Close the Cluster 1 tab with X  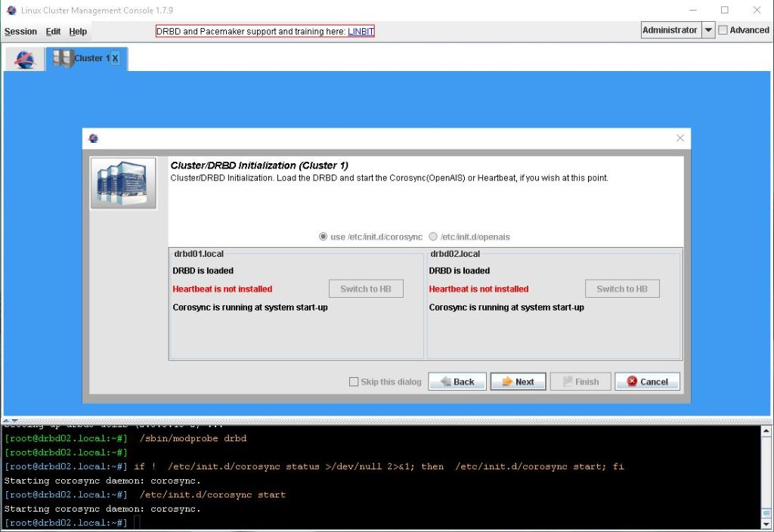click(115, 58)
